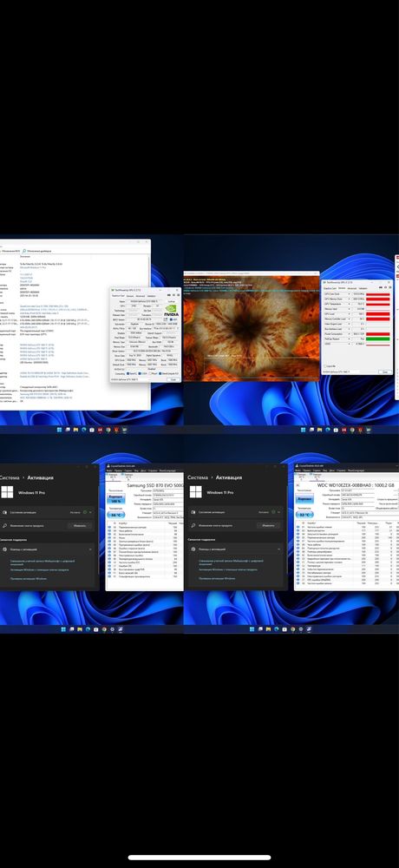Toggle the OpenCL checkbox in GPU-Z
Image resolution: width=399 pixels, height=868 pixels.
click(128, 373)
